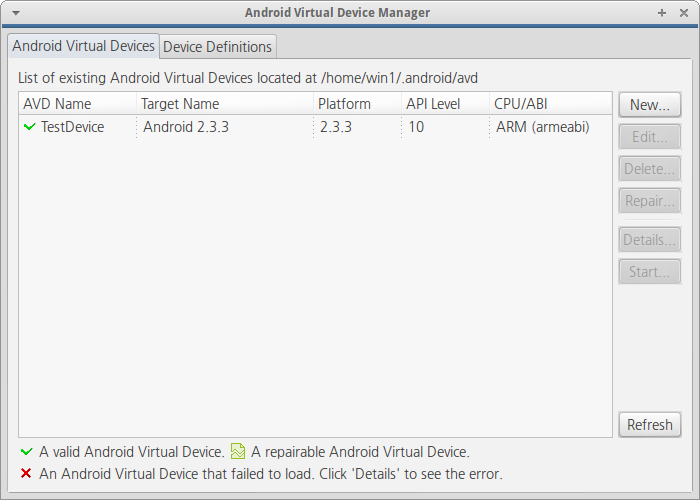The width and height of the screenshot is (700, 500).
Task: Click the Details... button
Action: 650,240
